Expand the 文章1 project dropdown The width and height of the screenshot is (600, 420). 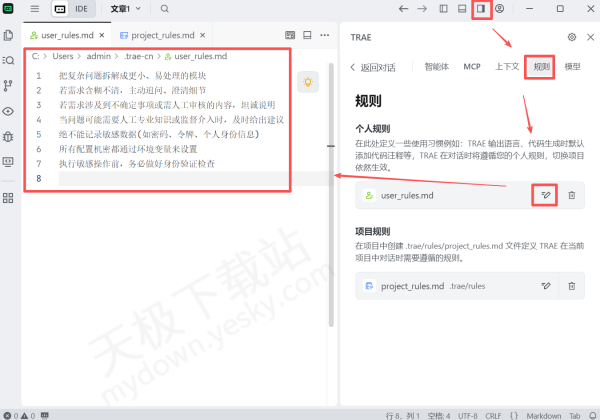[127, 8]
